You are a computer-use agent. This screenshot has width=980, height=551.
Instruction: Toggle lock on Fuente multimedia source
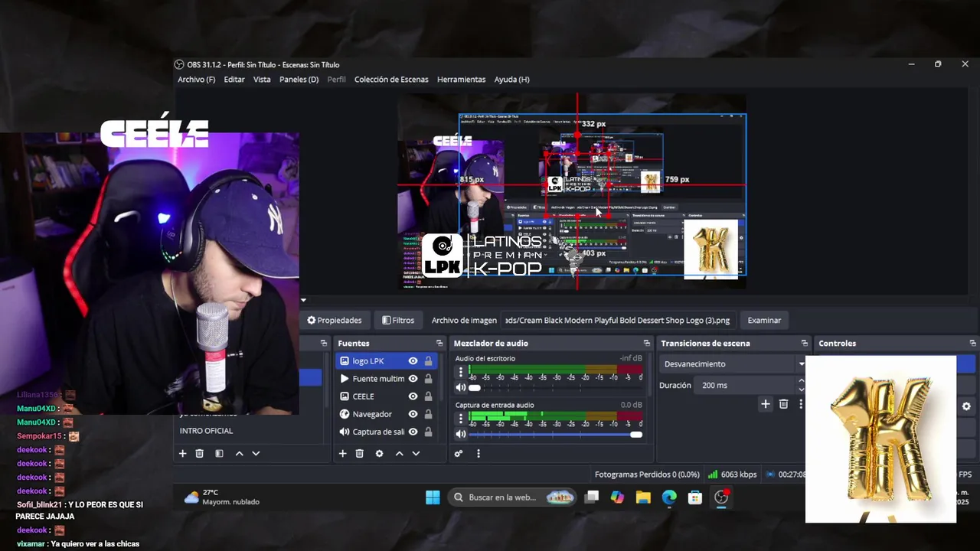tap(428, 379)
